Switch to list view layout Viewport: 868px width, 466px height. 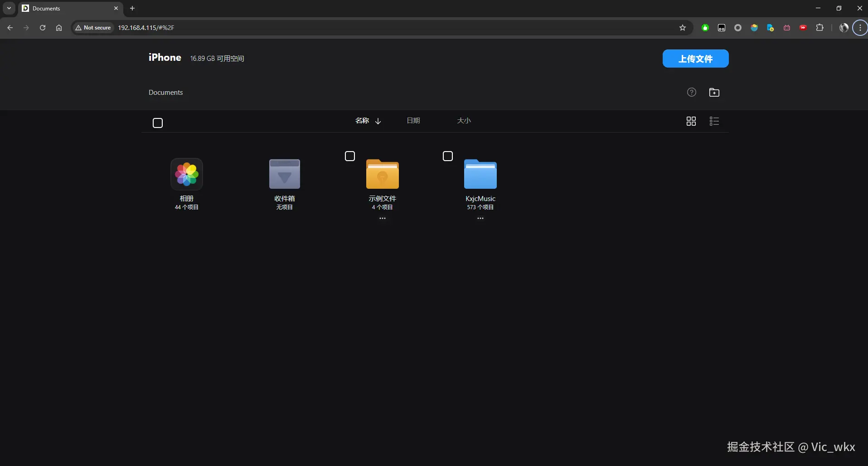coord(714,121)
